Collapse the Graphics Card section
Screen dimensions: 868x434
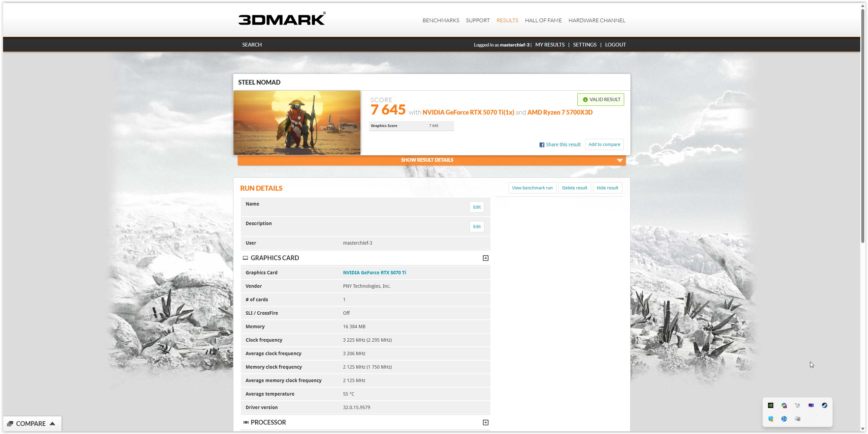(485, 258)
